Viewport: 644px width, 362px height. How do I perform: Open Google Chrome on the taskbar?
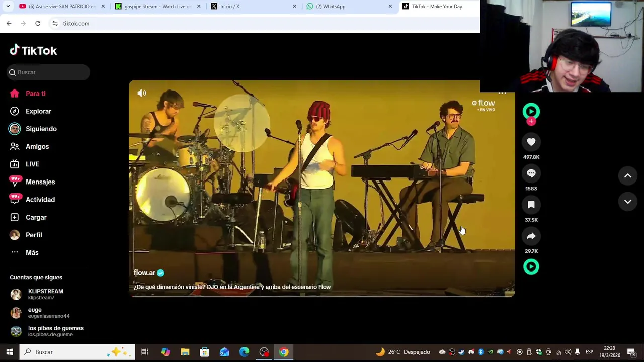284,352
